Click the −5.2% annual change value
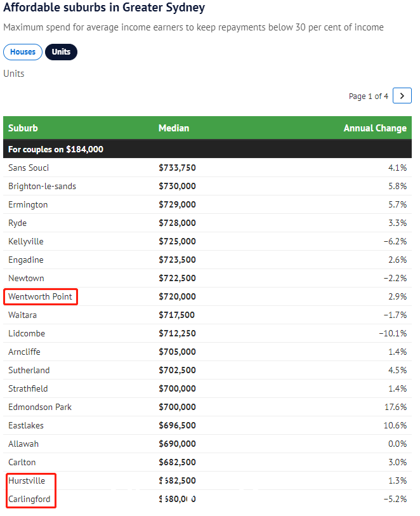The height and width of the screenshot is (516, 420). pos(395,499)
